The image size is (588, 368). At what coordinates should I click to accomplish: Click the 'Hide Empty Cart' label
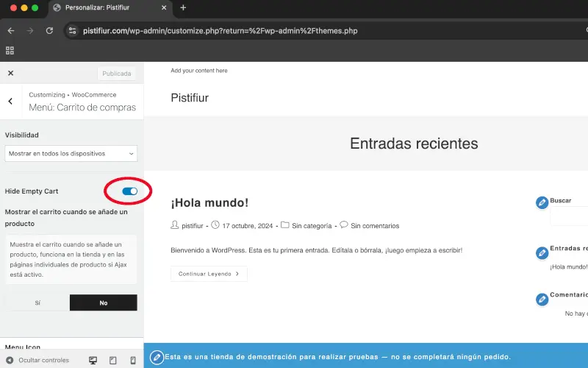[32, 191]
